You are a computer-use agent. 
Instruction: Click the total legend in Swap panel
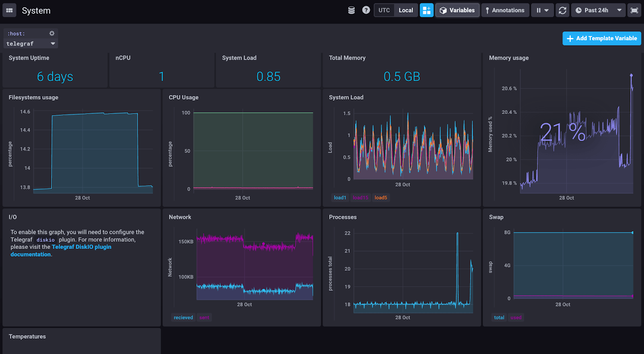pyautogui.click(x=499, y=318)
